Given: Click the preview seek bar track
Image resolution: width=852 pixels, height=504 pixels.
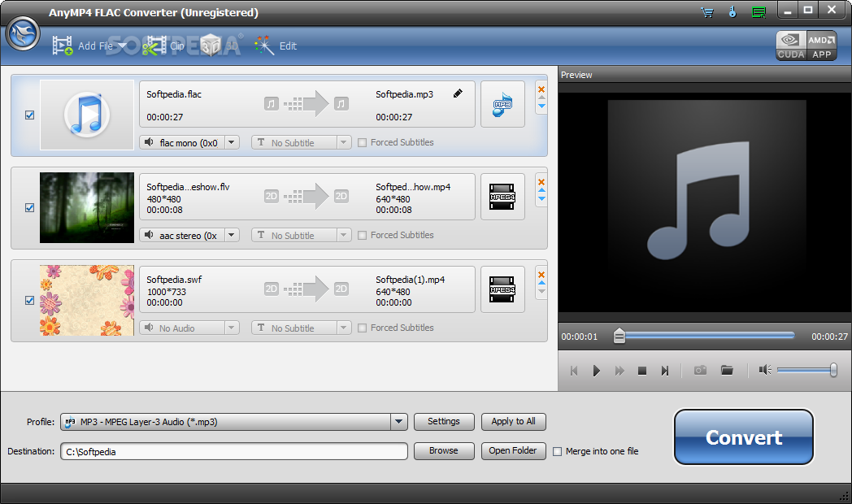Looking at the screenshot, I should click(x=704, y=337).
